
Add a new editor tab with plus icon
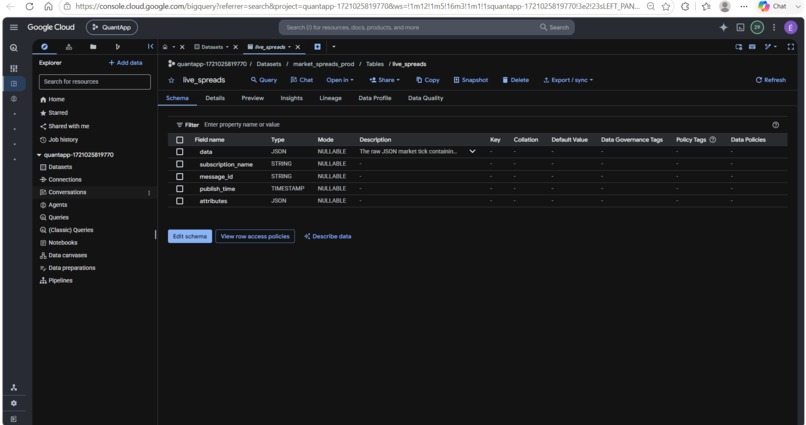tap(317, 47)
